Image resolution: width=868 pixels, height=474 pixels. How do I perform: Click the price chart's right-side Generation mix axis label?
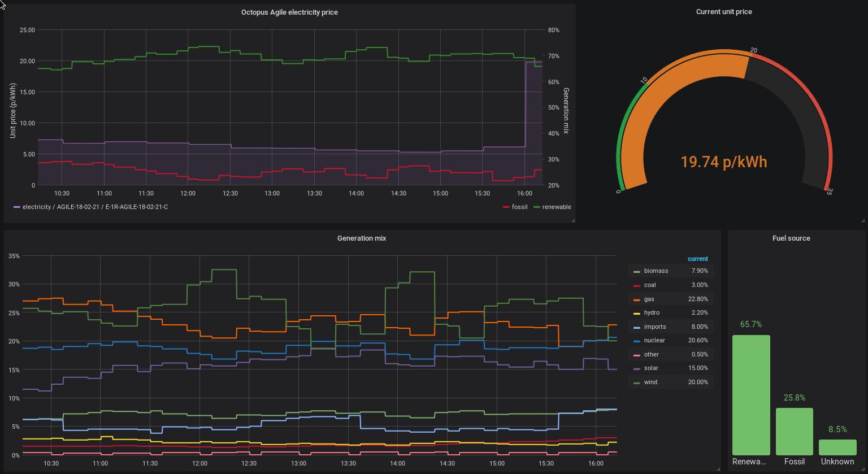[566, 111]
